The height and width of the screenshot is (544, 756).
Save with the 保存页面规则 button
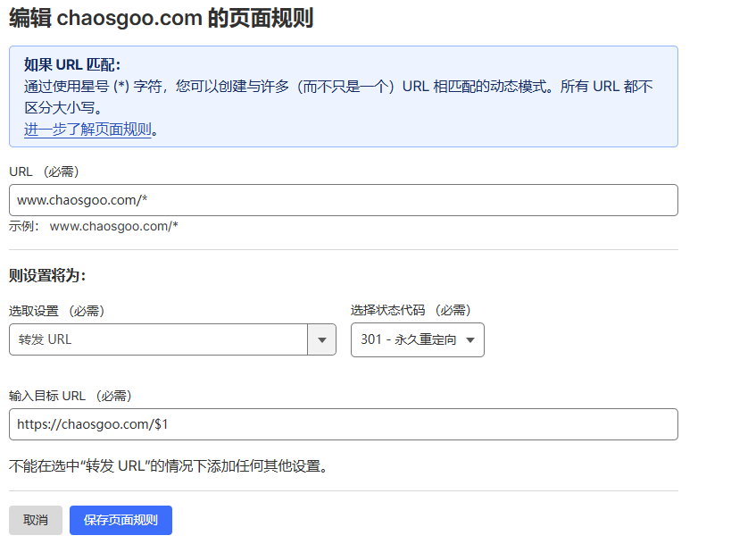click(x=120, y=520)
